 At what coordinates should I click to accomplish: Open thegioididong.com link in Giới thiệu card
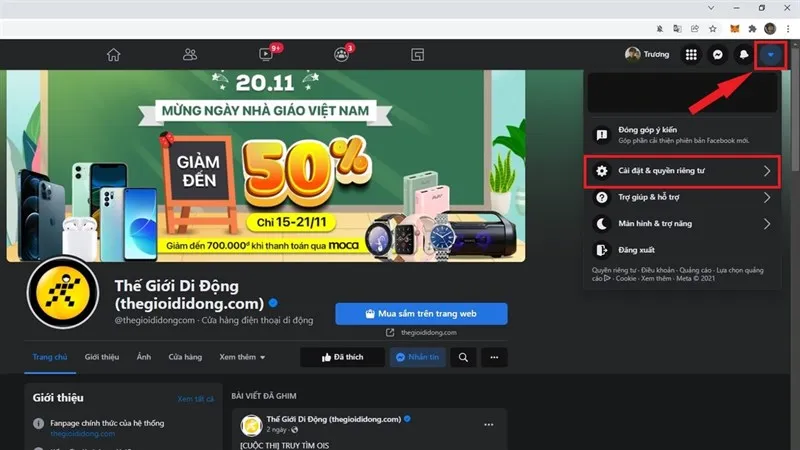click(x=83, y=434)
